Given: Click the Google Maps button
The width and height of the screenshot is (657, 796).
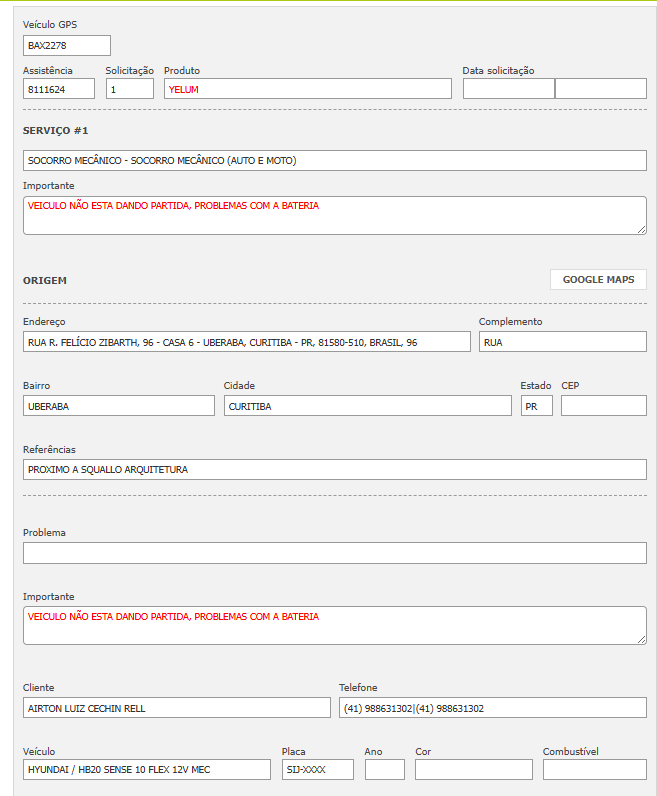Looking at the screenshot, I should click(598, 280).
